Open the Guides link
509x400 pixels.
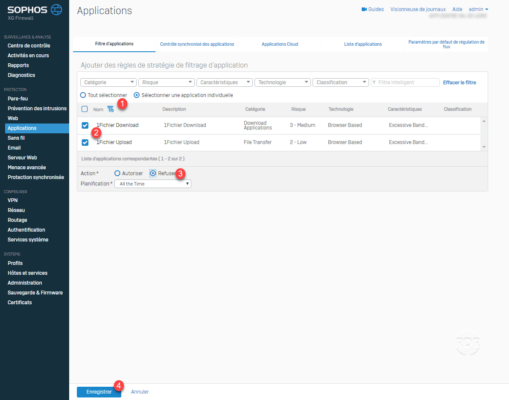[x=376, y=9]
